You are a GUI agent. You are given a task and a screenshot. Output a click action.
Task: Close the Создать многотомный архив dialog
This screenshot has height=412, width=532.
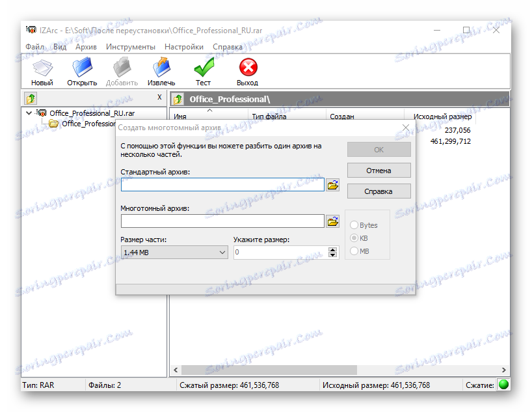click(x=406, y=128)
